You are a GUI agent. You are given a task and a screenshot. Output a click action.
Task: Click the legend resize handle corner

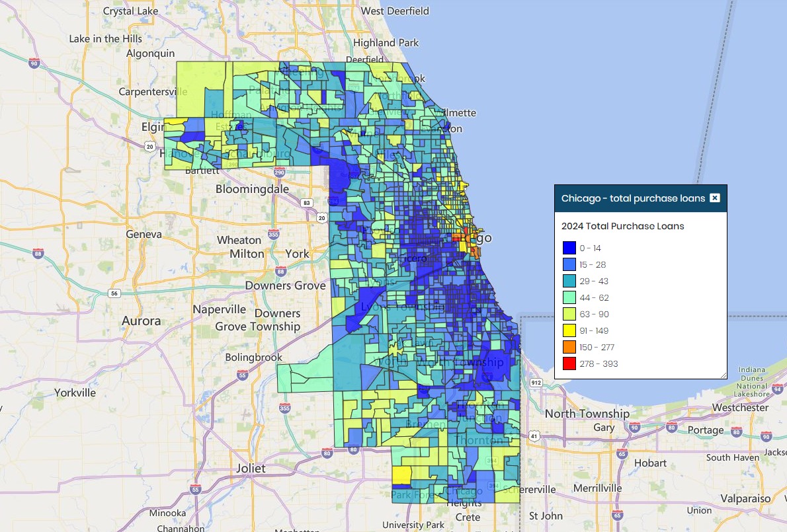coord(724,375)
